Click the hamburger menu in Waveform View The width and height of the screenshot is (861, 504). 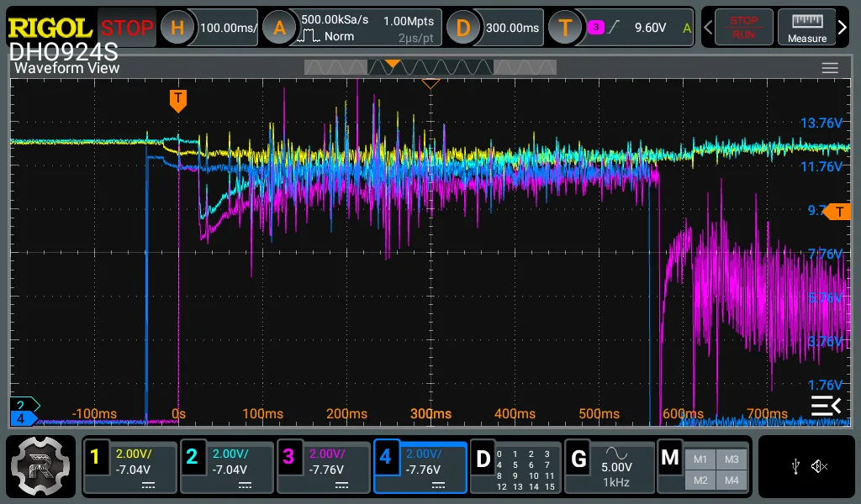(830, 68)
